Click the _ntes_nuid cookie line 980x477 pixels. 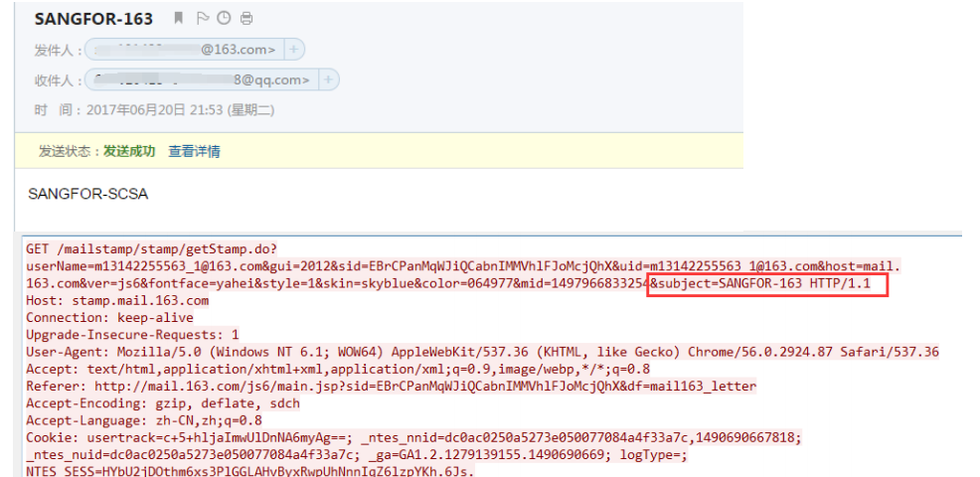(356, 454)
